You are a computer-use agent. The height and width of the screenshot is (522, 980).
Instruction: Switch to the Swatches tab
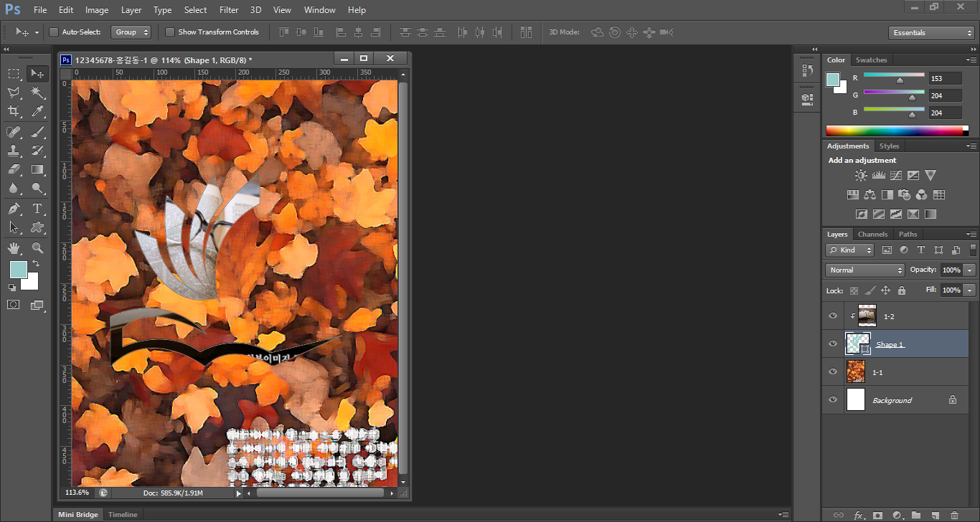(871, 60)
